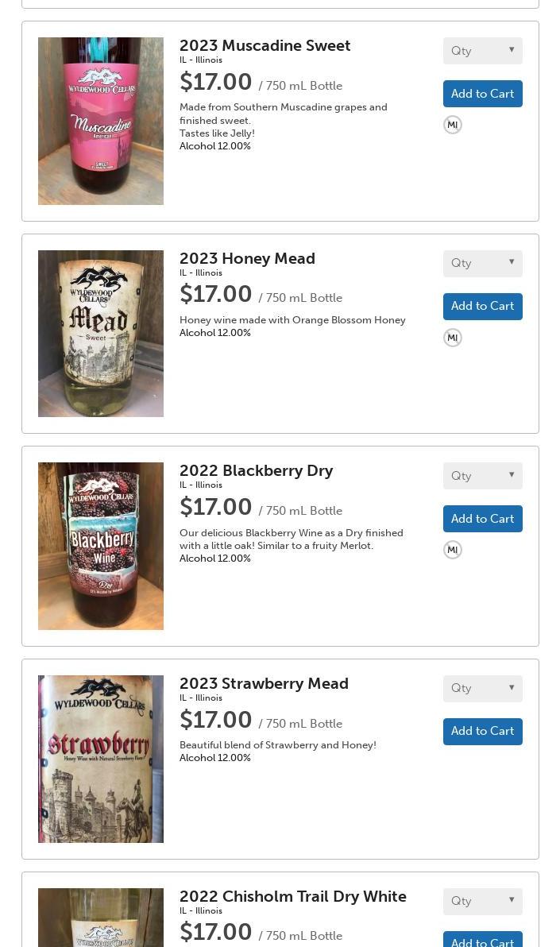The height and width of the screenshot is (947, 560).
Task: Add 2023 Strawberry Mead to cart
Action: [x=482, y=731]
